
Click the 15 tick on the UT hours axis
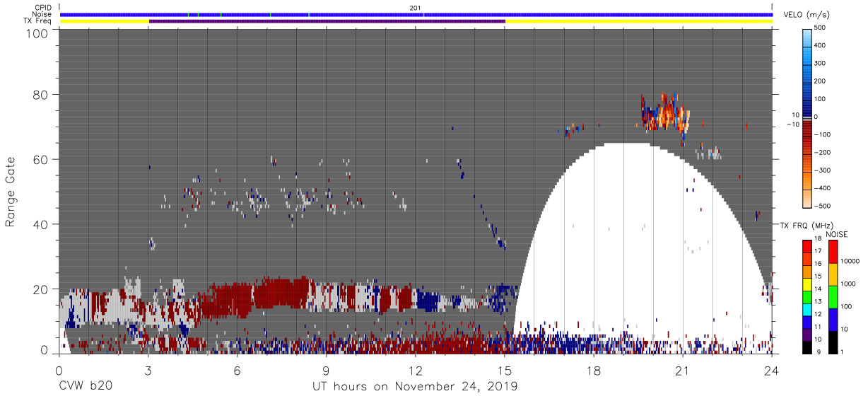[505, 370]
